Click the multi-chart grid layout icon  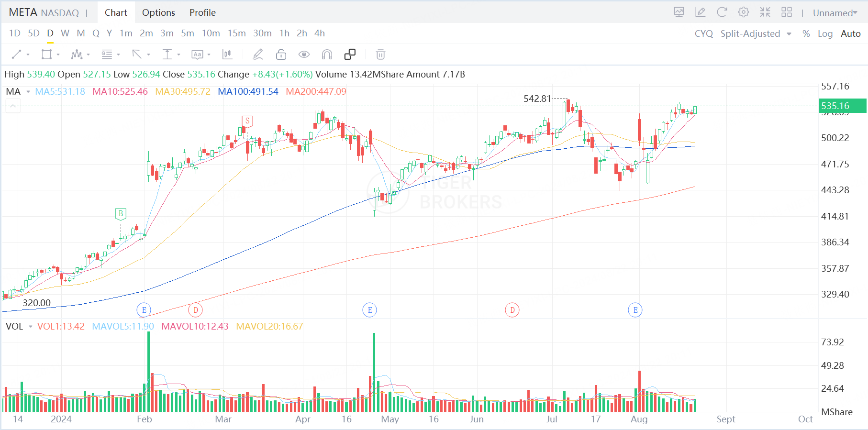click(787, 12)
